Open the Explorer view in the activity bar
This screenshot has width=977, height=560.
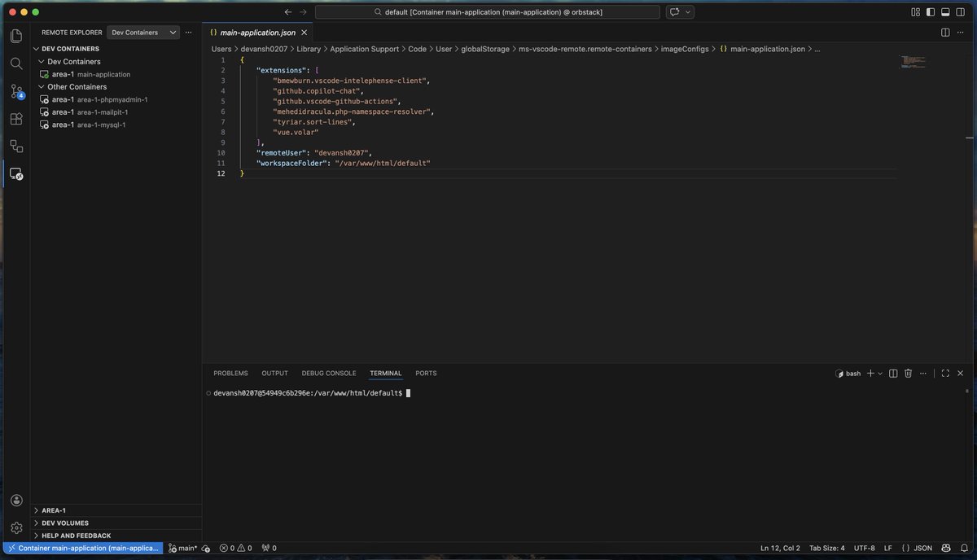point(16,36)
